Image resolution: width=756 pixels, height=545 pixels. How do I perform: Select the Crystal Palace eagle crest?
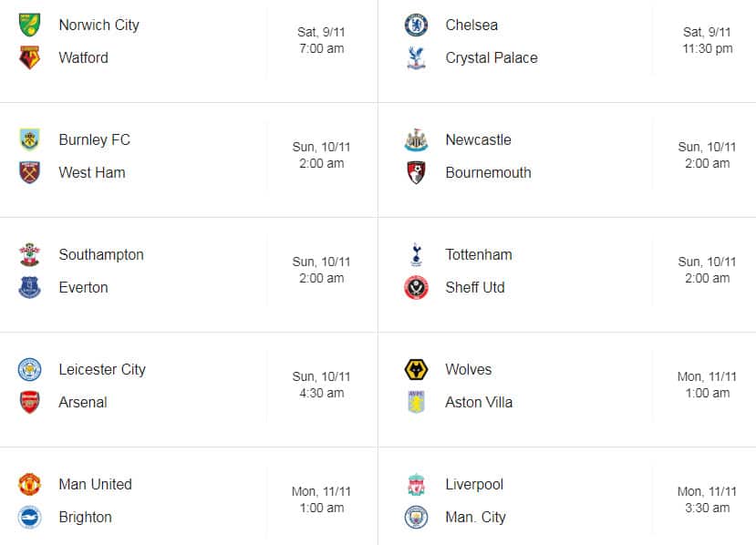[x=415, y=57]
